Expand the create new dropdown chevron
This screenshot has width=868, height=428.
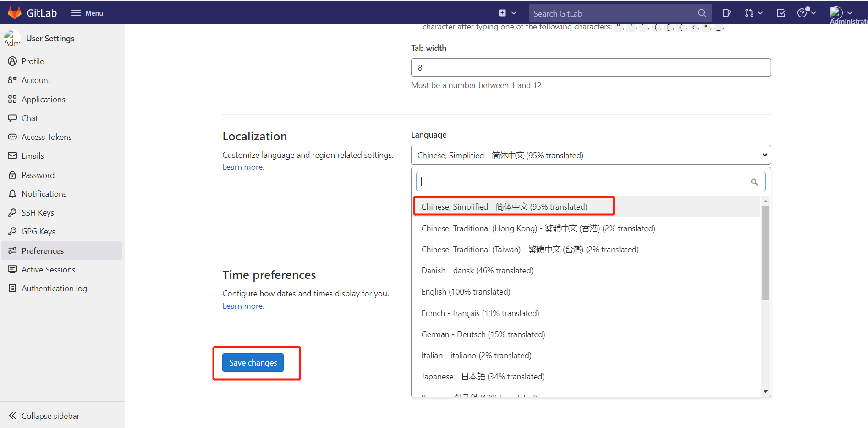click(x=514, y=13)
